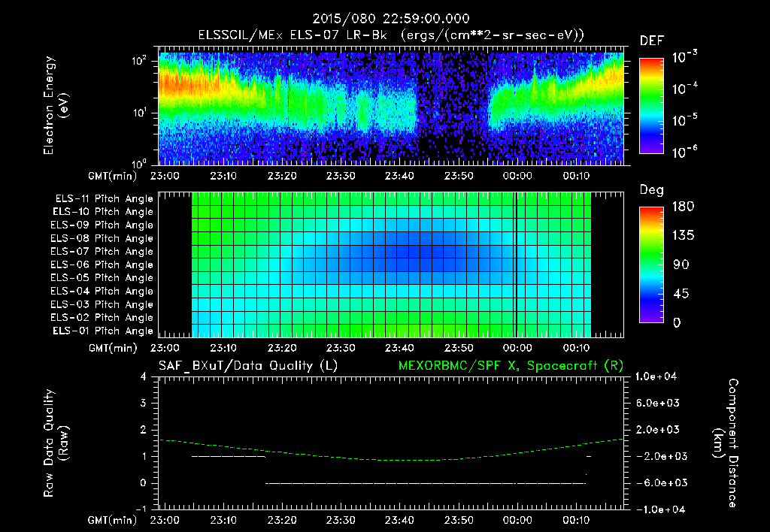Select the ELS-07 Pitch Angle row label
The width and height of the screenshot is (770, 532).
point(102,251)
